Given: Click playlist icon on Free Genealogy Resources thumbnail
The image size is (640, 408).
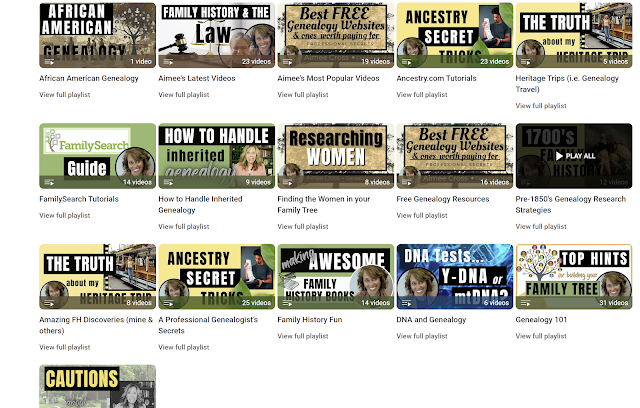Looking at the screenshot, I should tap(407, 182).
